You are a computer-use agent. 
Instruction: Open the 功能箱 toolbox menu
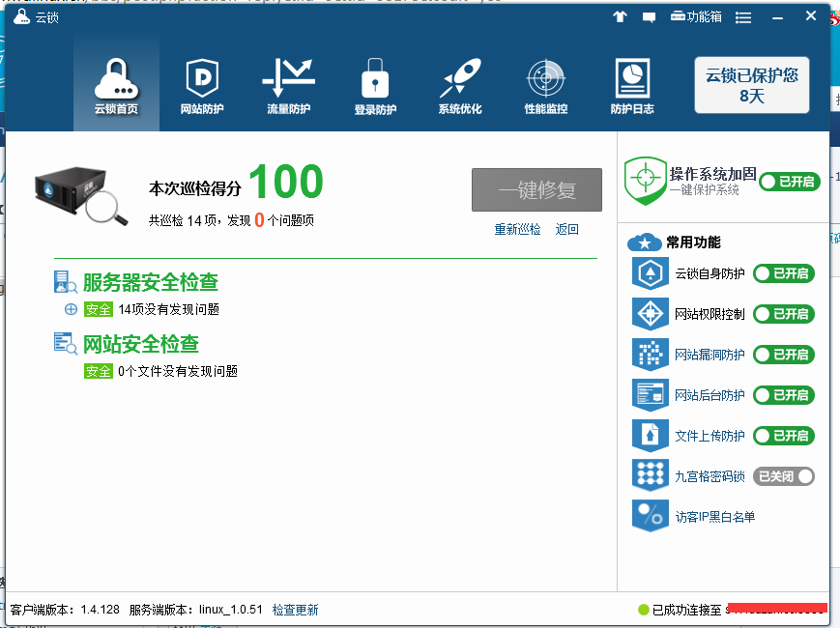(696, 17)
